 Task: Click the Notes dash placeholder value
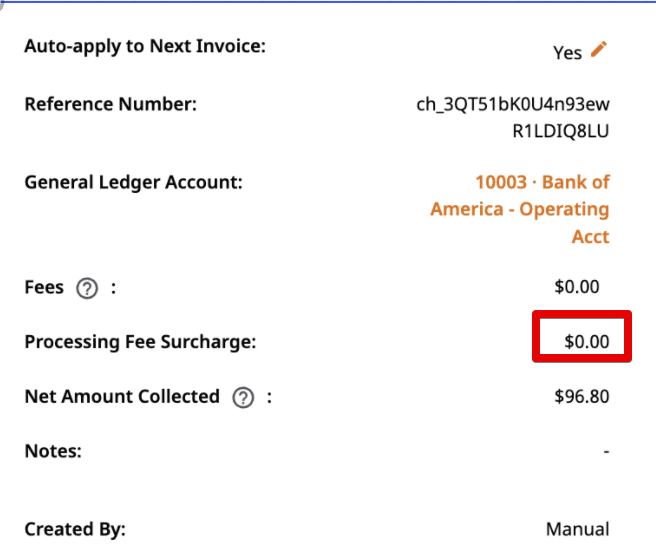tap(607, 451)
